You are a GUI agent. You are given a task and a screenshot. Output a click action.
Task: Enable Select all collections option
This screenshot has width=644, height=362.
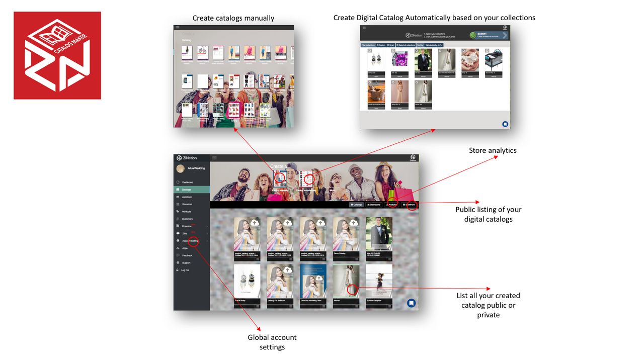pos(406,45)
